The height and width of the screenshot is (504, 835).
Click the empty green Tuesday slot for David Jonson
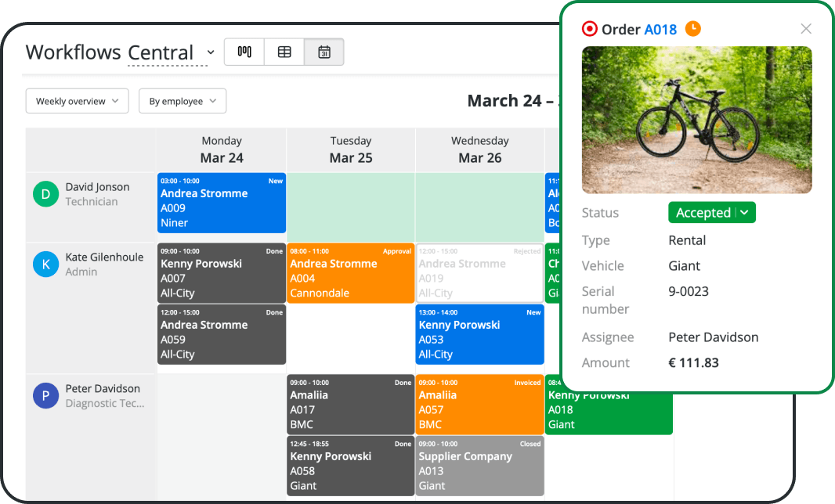click(x=350, y=207)
